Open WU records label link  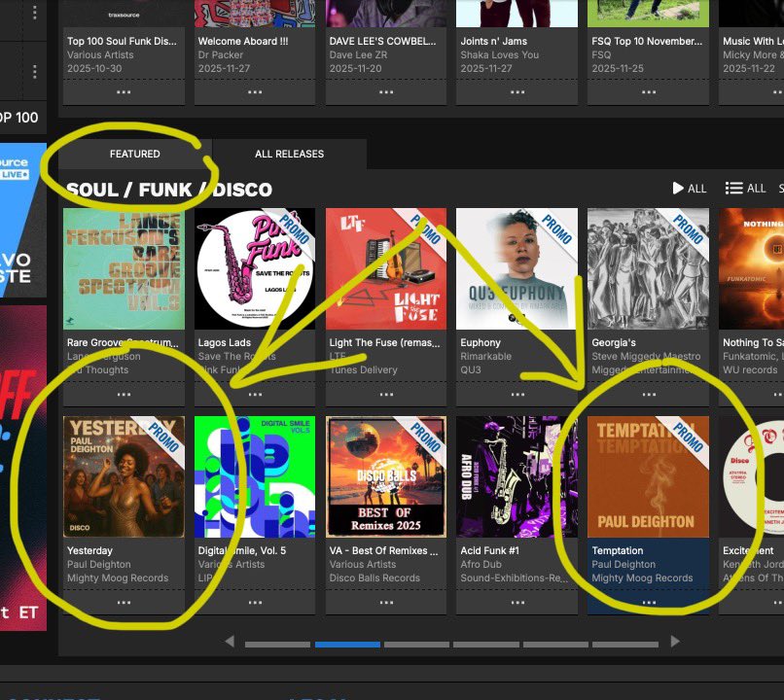pyautogui.click(x=750, y=369)
